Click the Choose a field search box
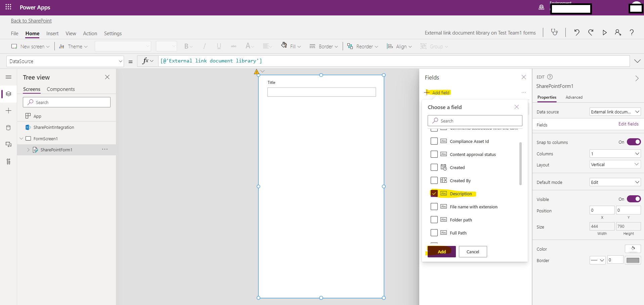This screenshot has width=644, height=305. point(475,121)
